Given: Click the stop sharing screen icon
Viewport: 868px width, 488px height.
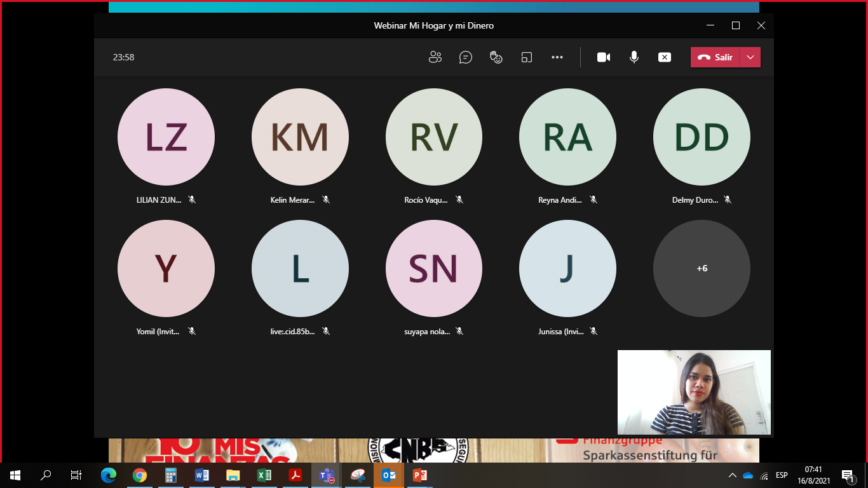Looking at the screenshot, I should 664,57.
